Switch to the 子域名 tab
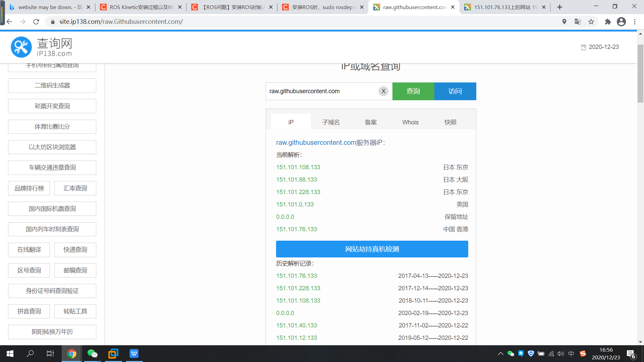644x362 pixels. point(331,122)
